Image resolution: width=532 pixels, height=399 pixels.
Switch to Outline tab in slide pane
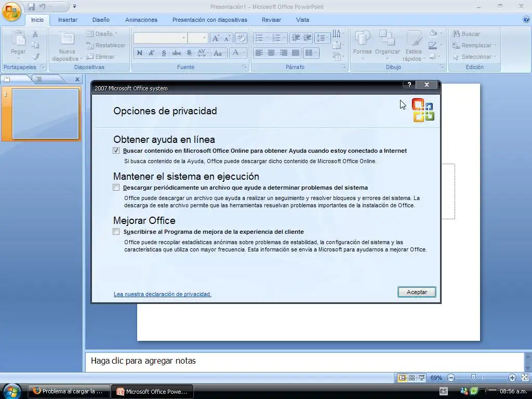(x=39, y=79)
